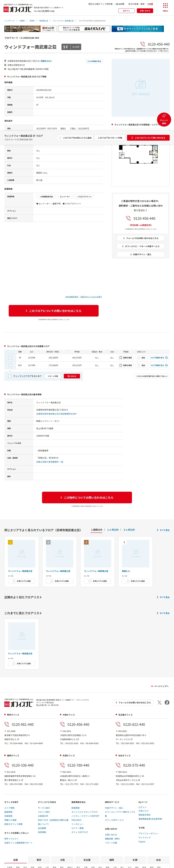Click the large このフロアについての問い合わせはこちら button
Image resolution: width=174 pixels, height=868 pixels.
[x=54, y=311]
